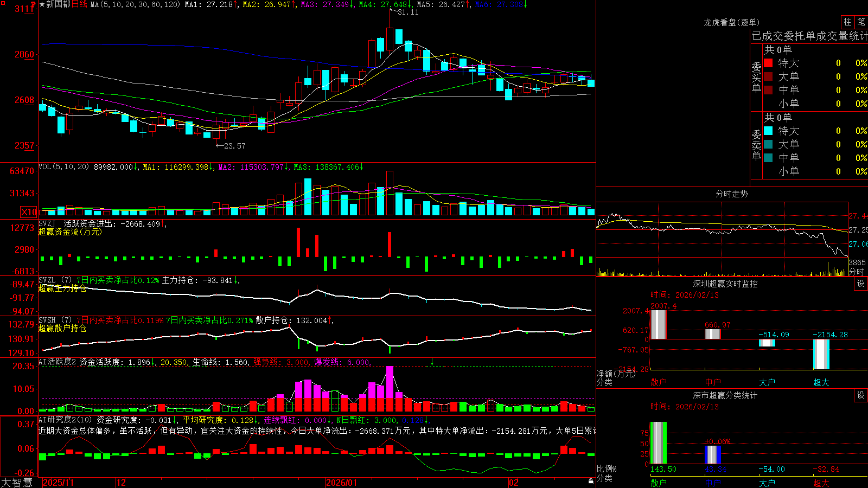Click the 大户 bar valued -514.09
Image resolution: width=868 pixels, height=488 pixels.
[767, 343]
